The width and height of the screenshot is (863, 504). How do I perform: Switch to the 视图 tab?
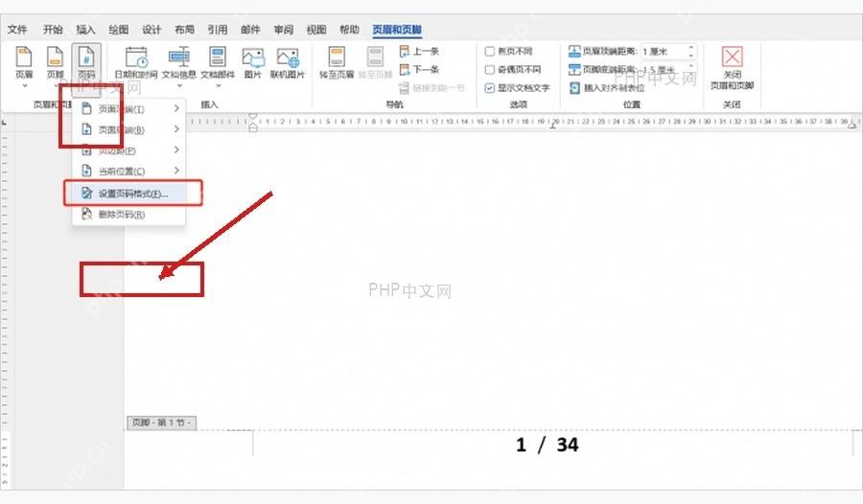[316, 30]
